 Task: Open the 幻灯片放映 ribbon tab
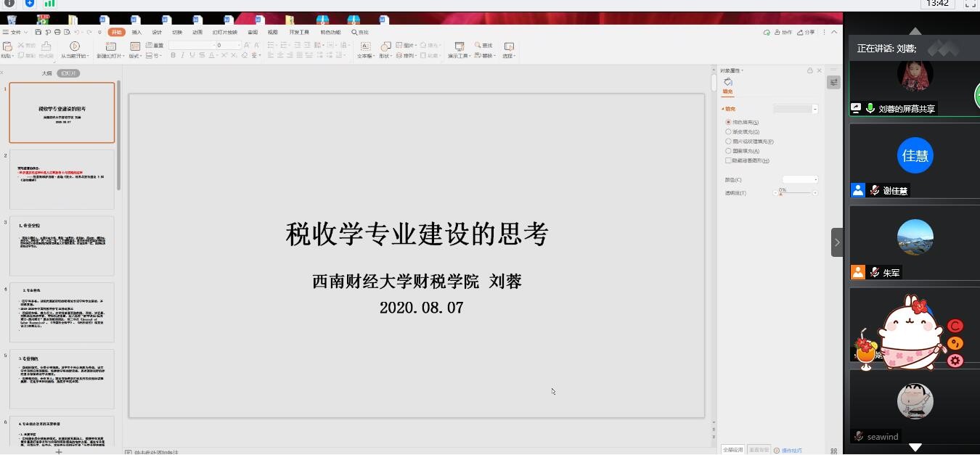(224, 32)
